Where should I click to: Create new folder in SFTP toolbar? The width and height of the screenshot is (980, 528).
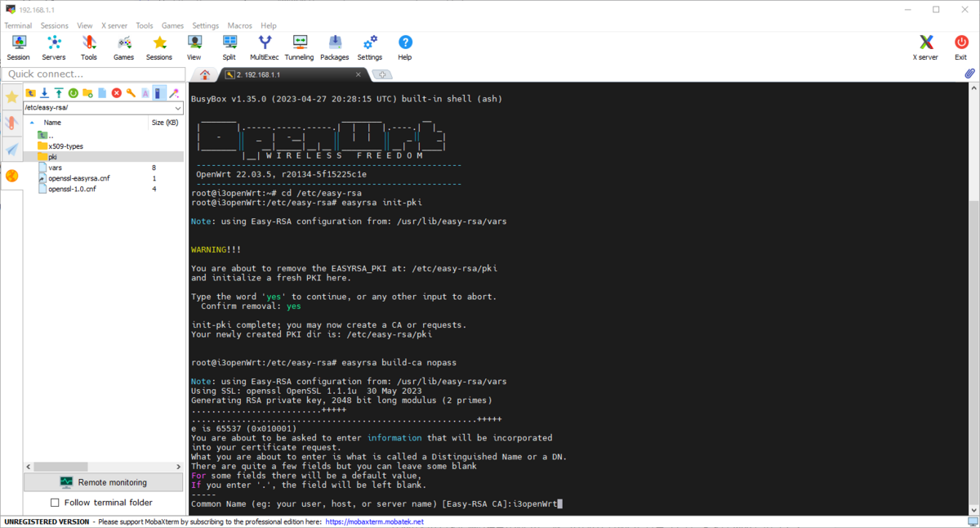coord(87,93)
